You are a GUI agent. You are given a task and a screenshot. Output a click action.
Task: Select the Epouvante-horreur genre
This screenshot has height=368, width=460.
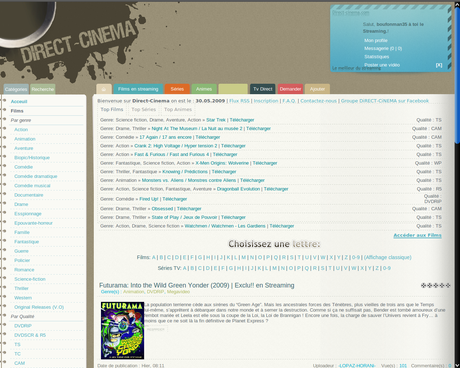coord(33,223)
